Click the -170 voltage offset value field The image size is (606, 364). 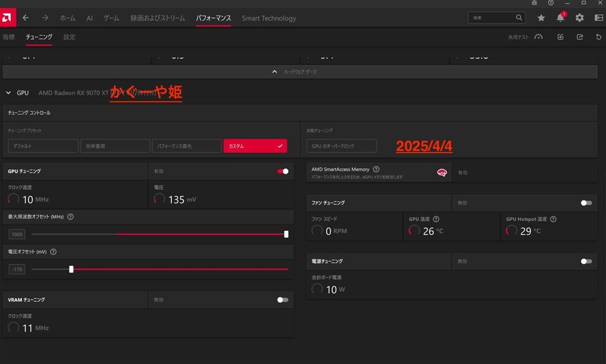coord(17,269)
